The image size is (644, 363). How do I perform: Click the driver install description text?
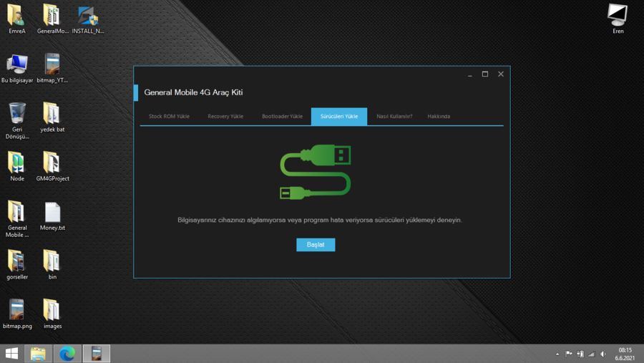click(x=320, y=220)
